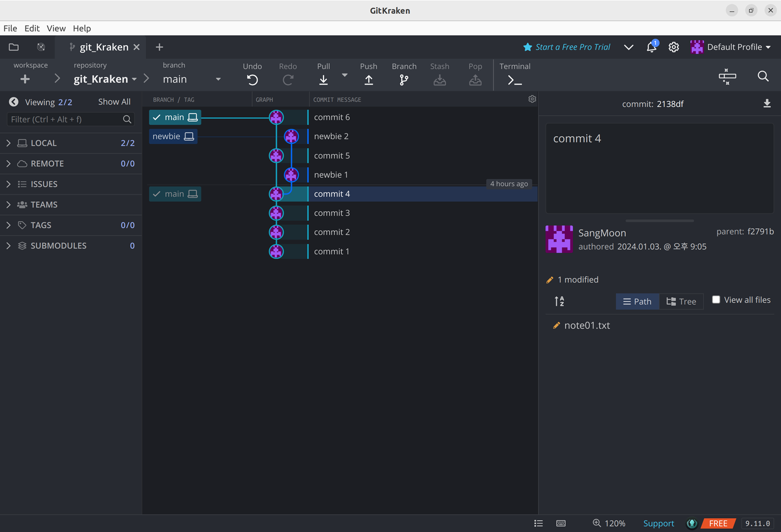The width and height of the screenshot is (781, 532).
Task: Click the Undo toolbar icon
Action: [252, 80]
